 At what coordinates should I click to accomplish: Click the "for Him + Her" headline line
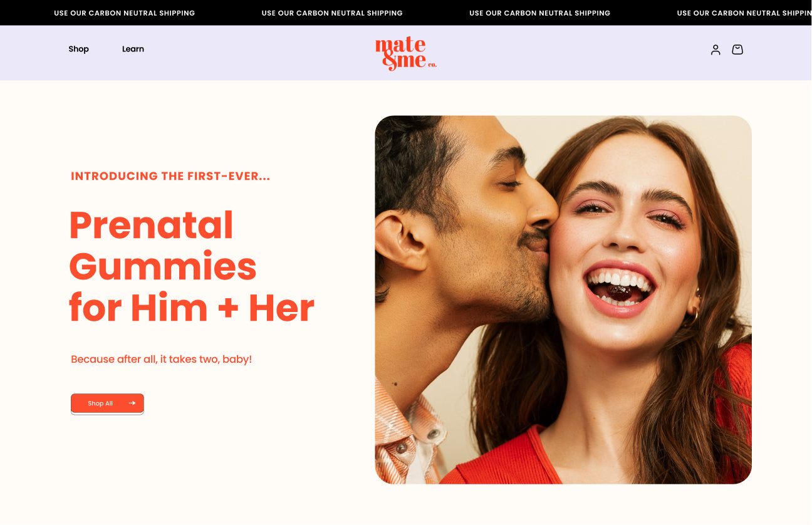192,308
